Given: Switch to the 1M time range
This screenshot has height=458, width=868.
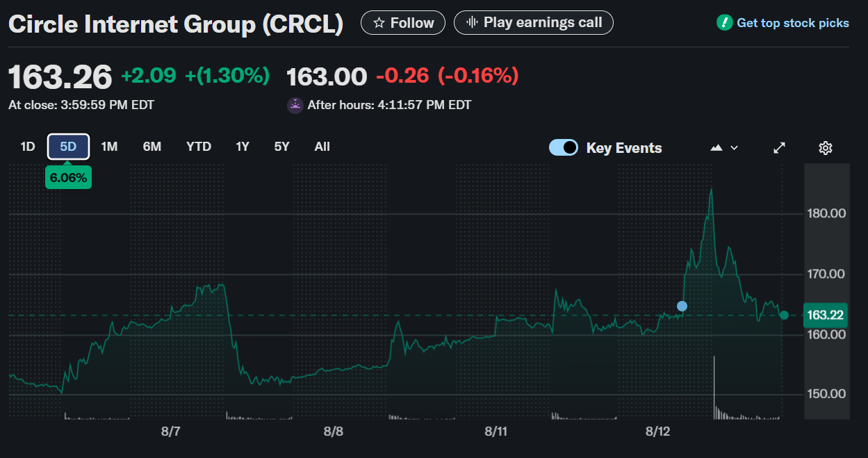Looking at the screenshot, I should pos(109,147).
